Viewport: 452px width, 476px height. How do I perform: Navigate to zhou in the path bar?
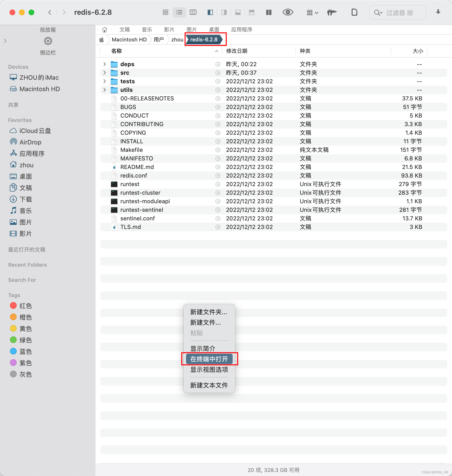[x=177, y=40]
